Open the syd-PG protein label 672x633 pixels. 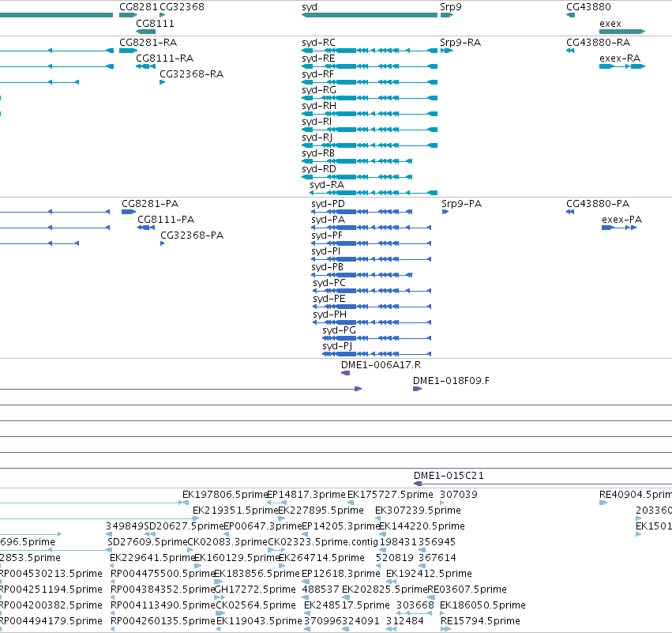(x=339, y=330)
